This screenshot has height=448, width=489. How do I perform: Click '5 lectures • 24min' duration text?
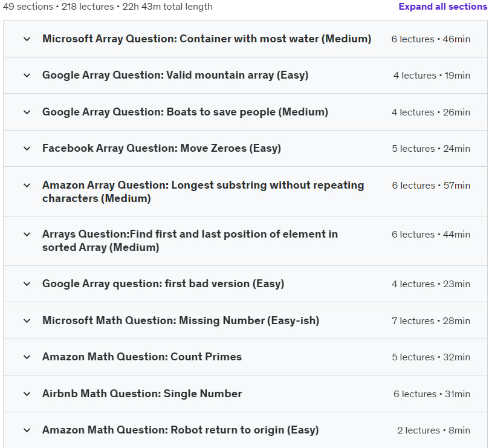point(431,149)
